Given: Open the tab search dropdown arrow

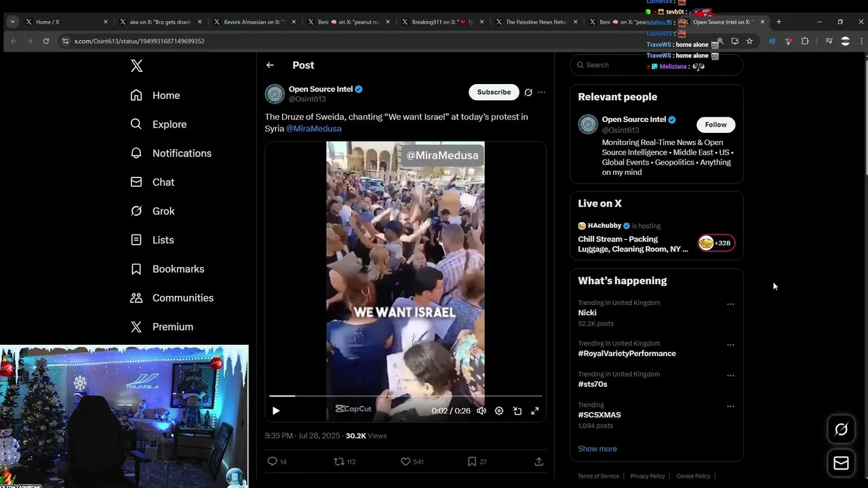Looking at the screenshot, I should (12, 22).
